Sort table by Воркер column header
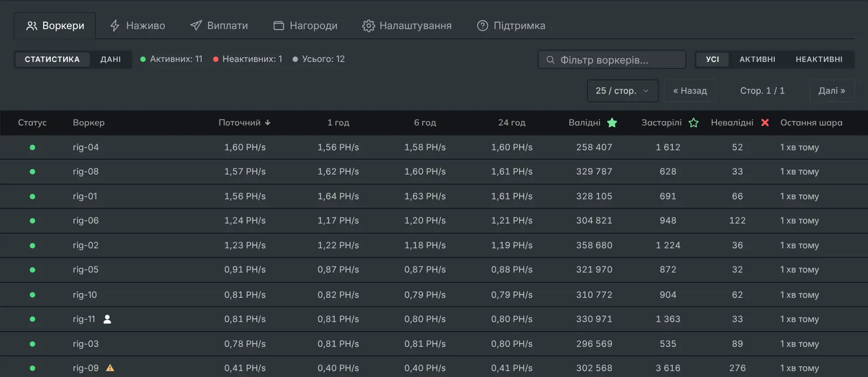Viewport: 868px width, 377px height. click(x=89, y=123)
